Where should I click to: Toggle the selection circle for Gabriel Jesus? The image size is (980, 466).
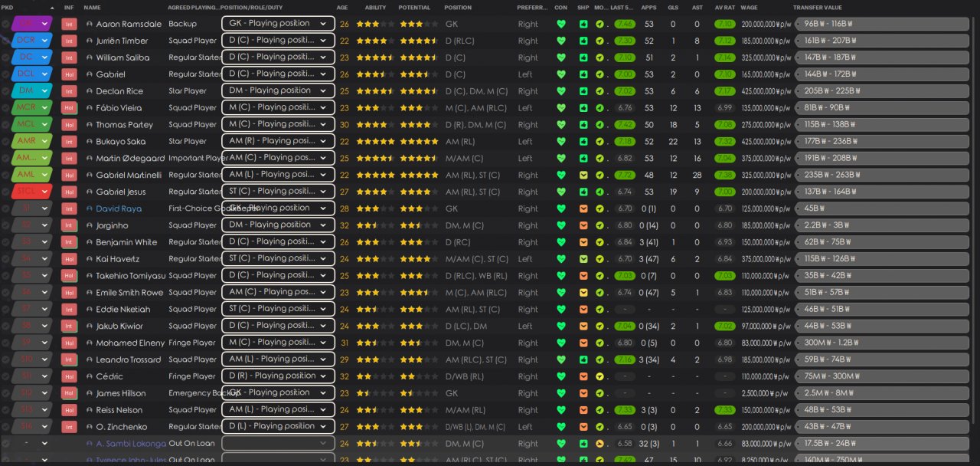5,192
